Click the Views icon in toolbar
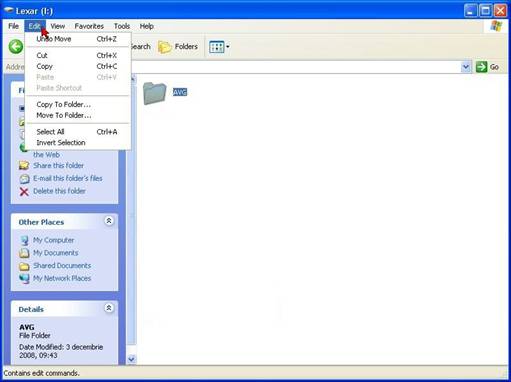The height and width of the screenshot is (382, 511). click(x=217, y=47)
